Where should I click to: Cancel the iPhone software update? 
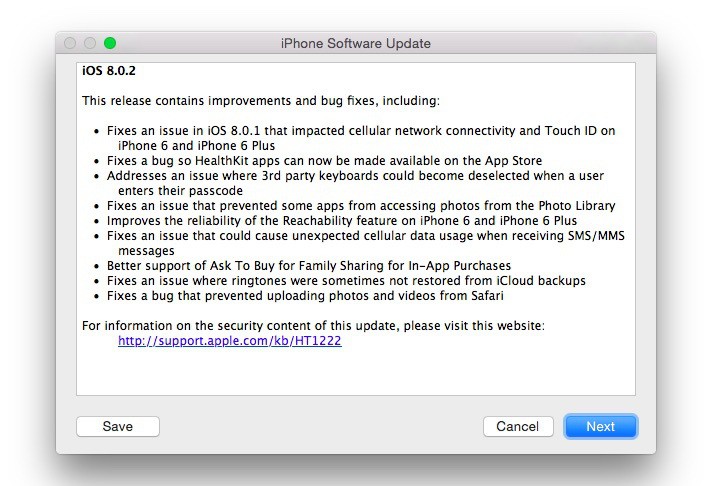tap(518, 426)
